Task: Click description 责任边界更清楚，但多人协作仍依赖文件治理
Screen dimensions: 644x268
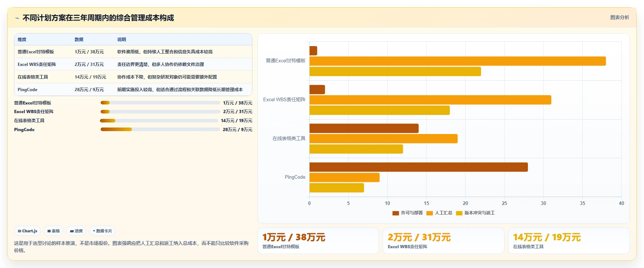Action: pyautogui.click(x=160, y=64)
